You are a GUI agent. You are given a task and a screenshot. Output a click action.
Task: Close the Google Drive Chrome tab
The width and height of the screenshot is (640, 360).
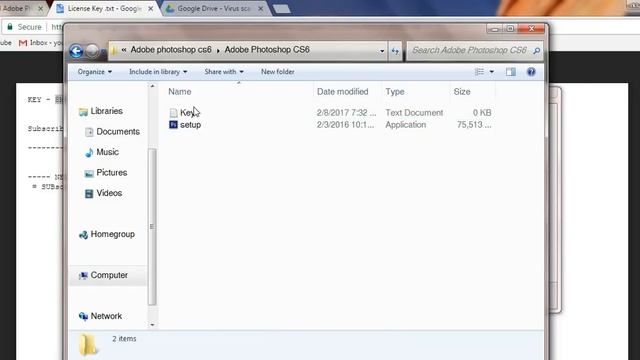tap(260, 9)
